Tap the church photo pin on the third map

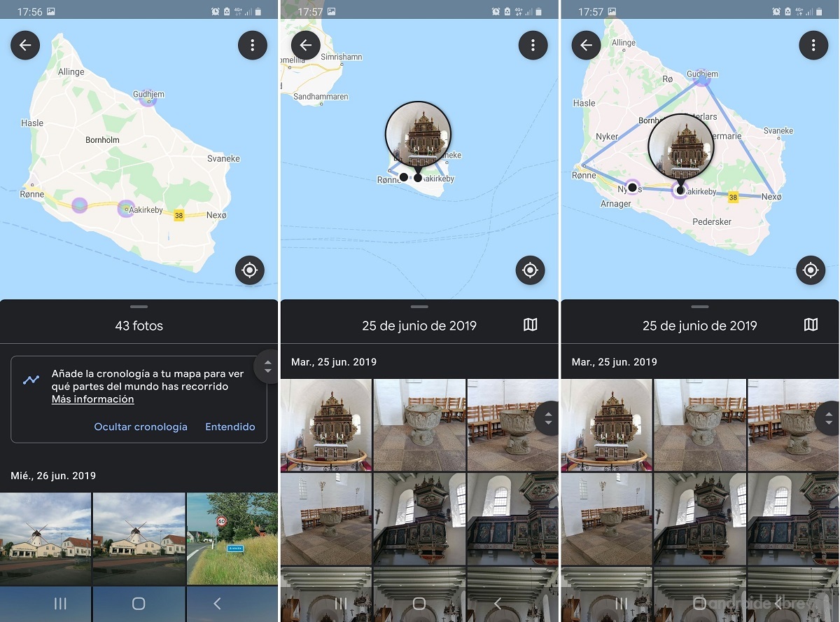pos(680,148)
